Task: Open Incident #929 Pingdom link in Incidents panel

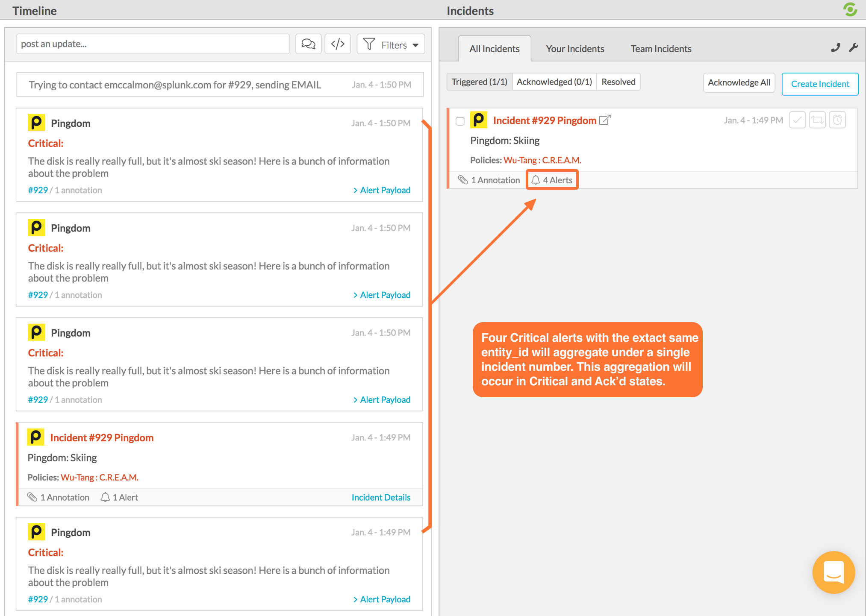Action: coord(545,120)
